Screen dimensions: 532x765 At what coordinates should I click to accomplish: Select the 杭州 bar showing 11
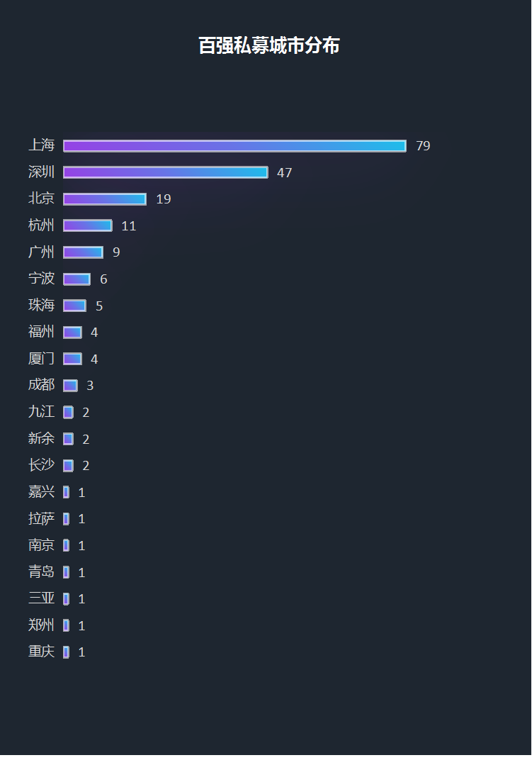[88, 225]
